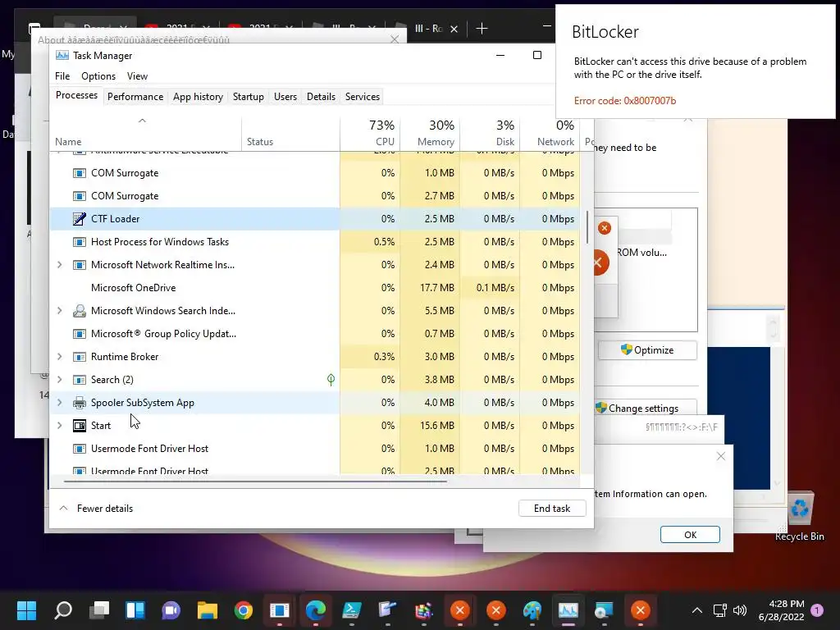Click the Task Manager title bar icon
Screen dimensions: 840x630
(62, 55)
